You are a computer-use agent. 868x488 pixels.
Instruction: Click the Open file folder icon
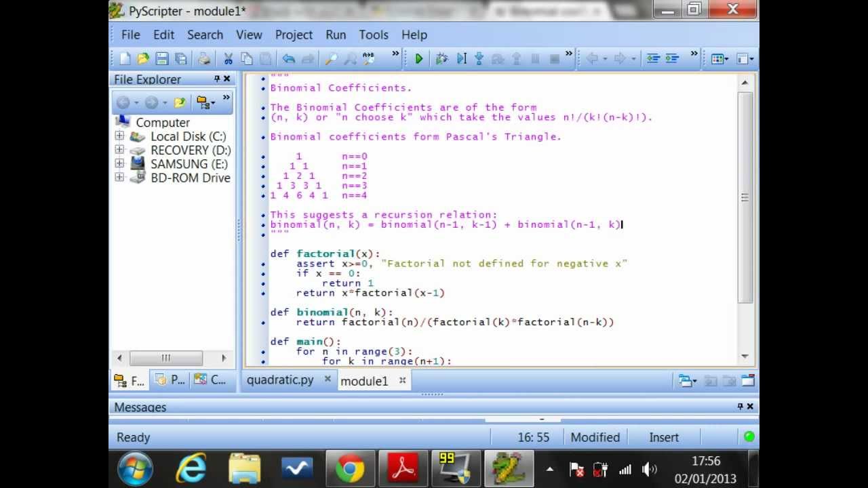pos(143,59)
